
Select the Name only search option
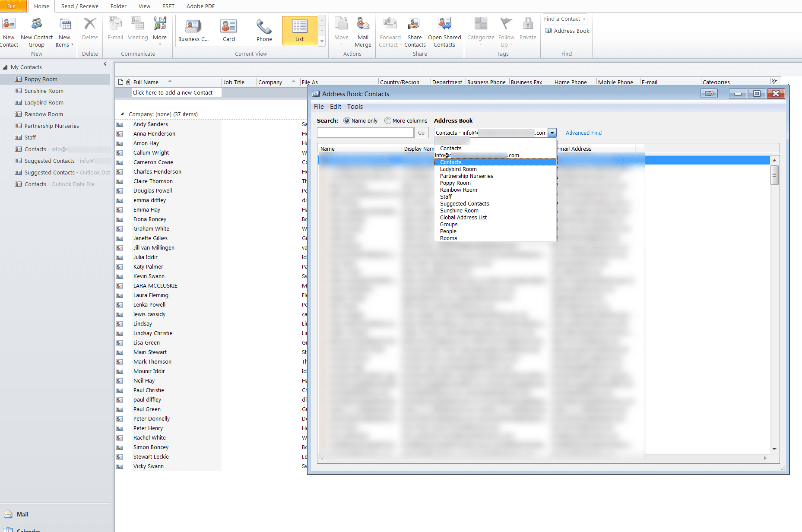coord(347,120)
